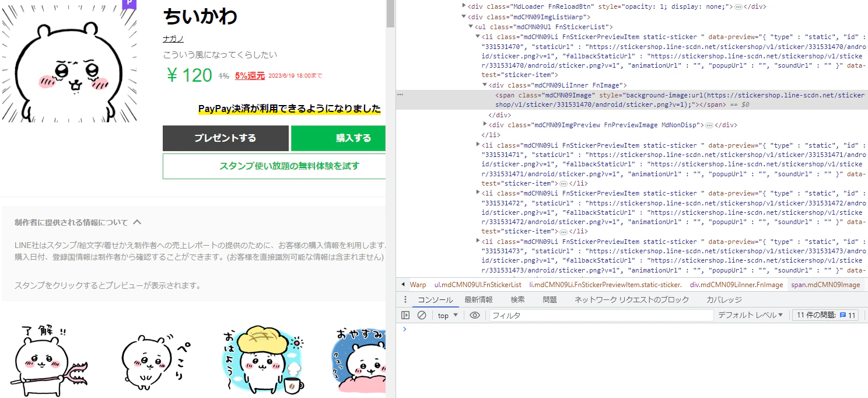Image resolution: width=868 pixels, height=398 pixels.
Task: Clear the console output
Action: [422, 315]
